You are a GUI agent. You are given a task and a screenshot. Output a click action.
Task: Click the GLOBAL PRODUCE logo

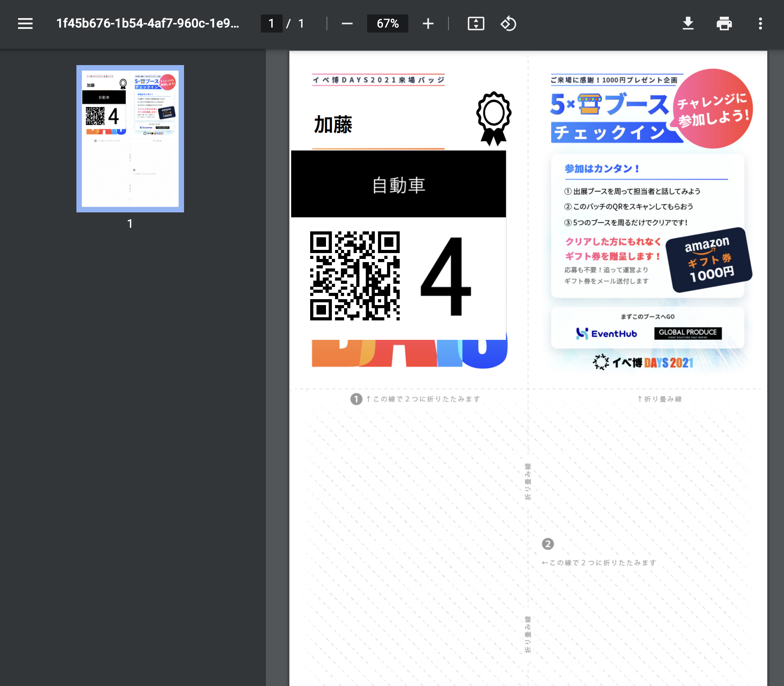(x=688, y=333)
